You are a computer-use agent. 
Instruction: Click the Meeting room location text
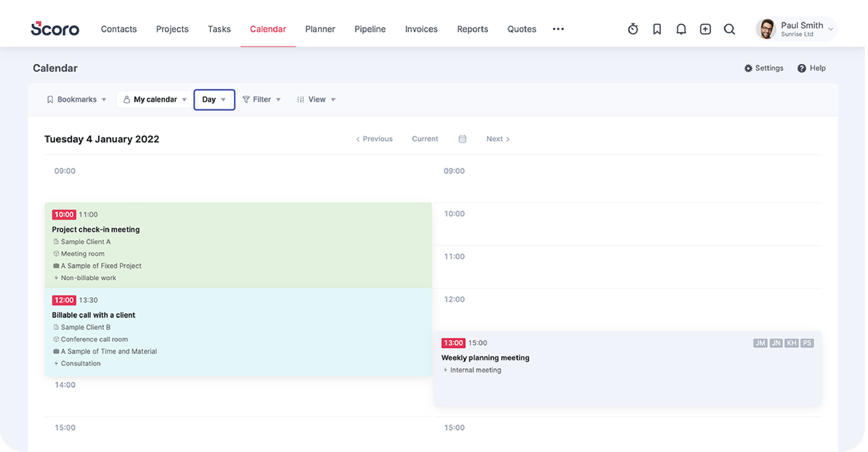[x=83, y=254]
